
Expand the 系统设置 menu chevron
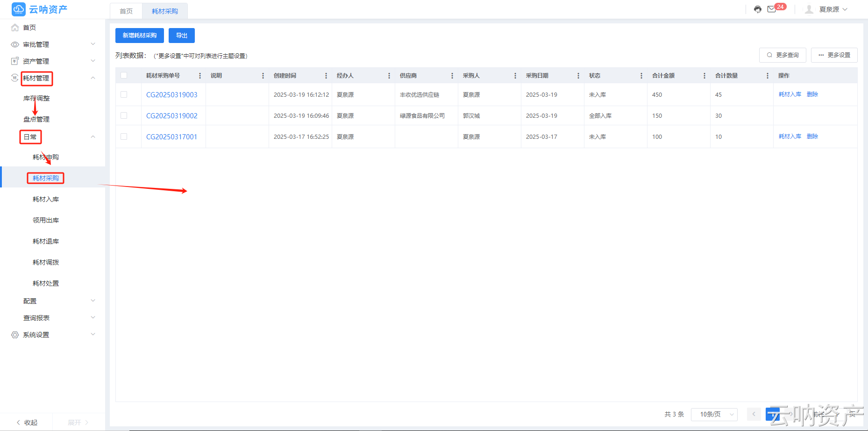[93, 335]
